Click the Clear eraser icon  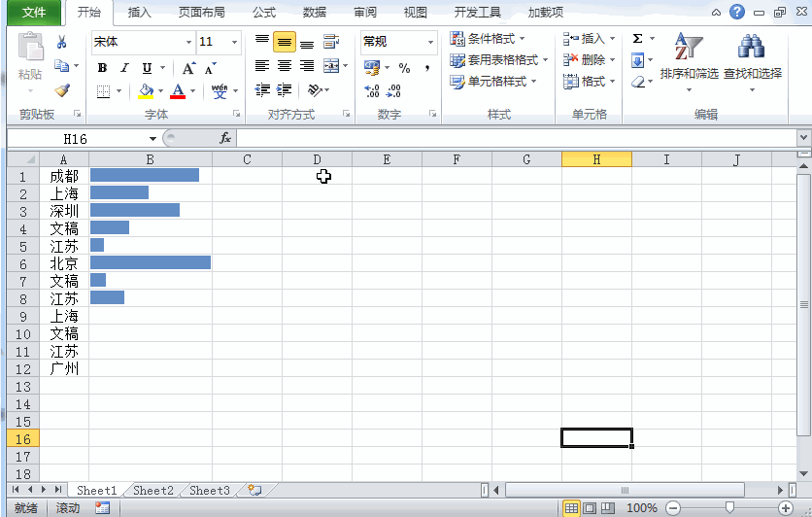(638, 82)
